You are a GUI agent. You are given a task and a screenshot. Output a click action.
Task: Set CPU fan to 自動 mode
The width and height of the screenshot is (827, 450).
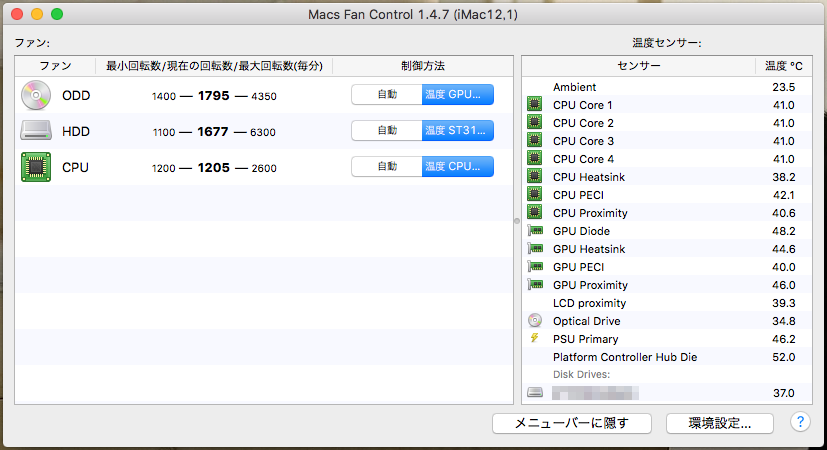(x=387, y=166)
